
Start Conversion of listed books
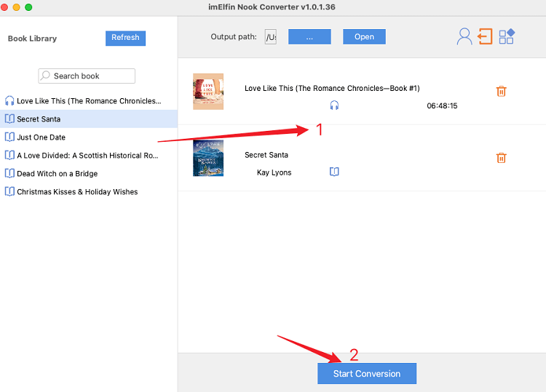pos(367,374)
